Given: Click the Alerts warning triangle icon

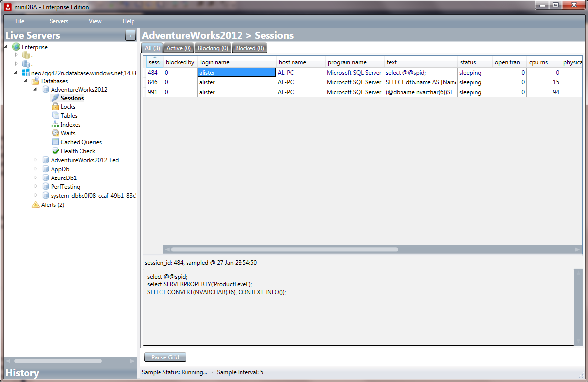Looking at the screenshot, I should coord(36,205).
